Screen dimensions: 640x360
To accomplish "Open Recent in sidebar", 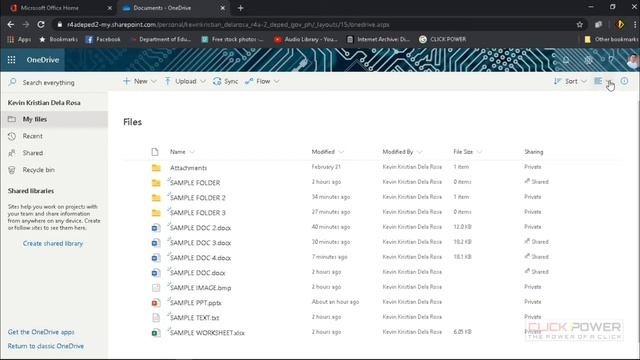I will [x=54, y=136].
